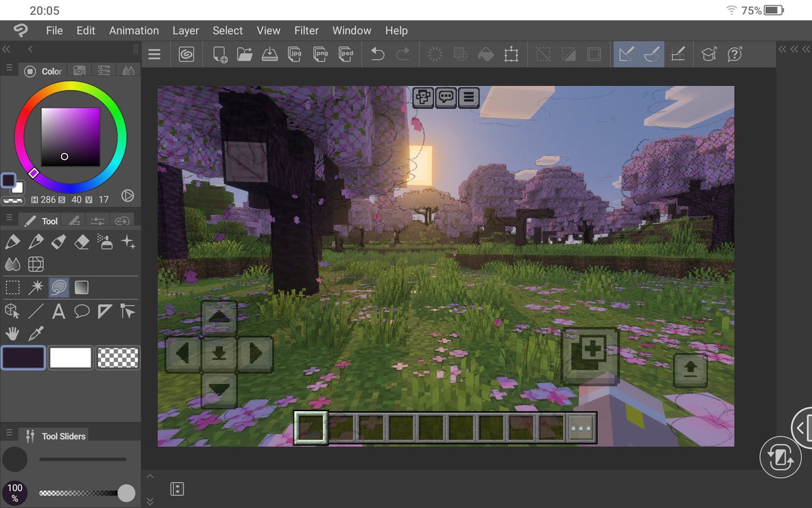Toggle Snap to Ruler
The image size is (812, 508).
pos(627,54)
